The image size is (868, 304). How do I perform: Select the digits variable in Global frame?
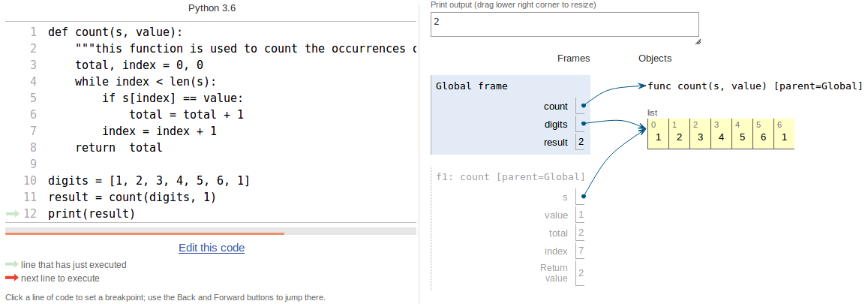(x=557, y=125)
